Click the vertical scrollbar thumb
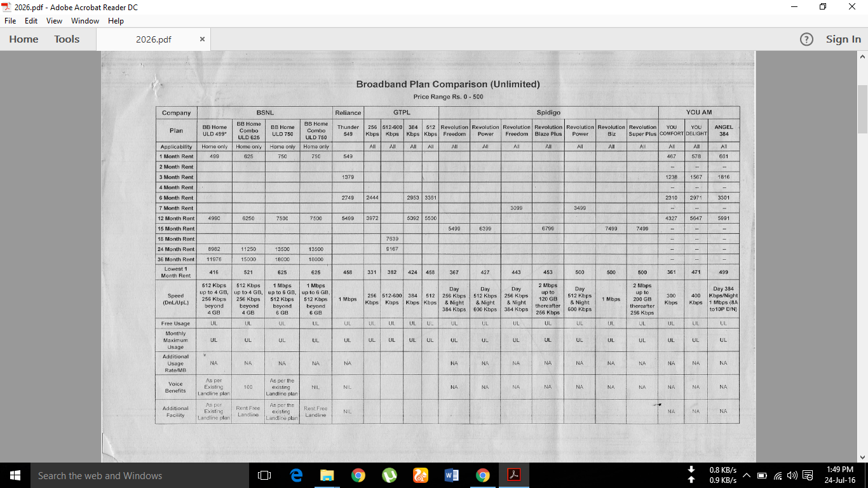Image resolution: width=868 pixels, height=488 pixels. pos(862,109)
